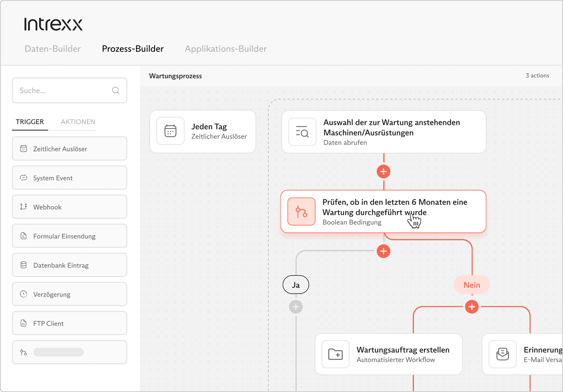Click the calendar icon on Jeden Tag node
The height and width of the screenshot is (392, 563).
(x=170, y=131)
